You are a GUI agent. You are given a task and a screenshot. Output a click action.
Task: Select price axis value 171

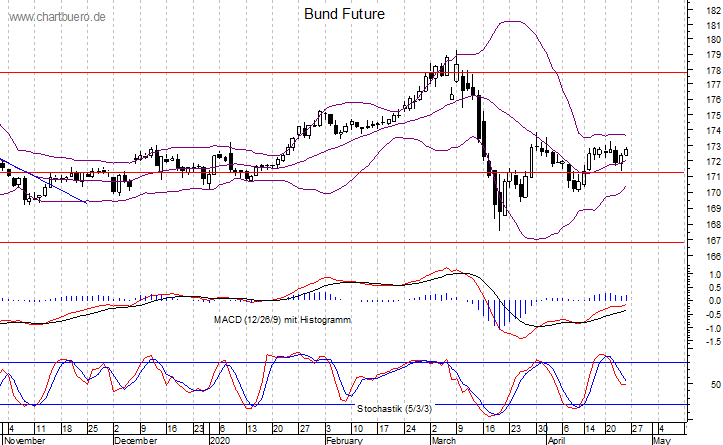pyautogui.click(x=713, y=177)
